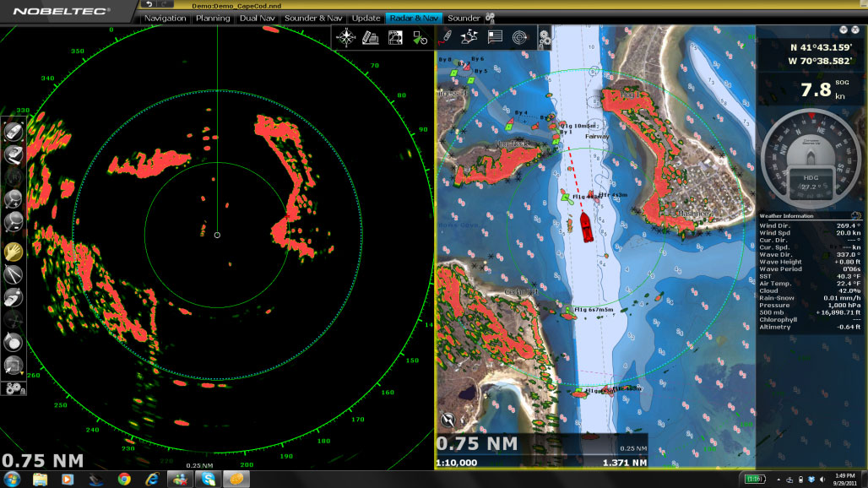This screenshot has height=488, width=868.
Task: Open the selection tool dropdown arrow
Action: [22, 373]
